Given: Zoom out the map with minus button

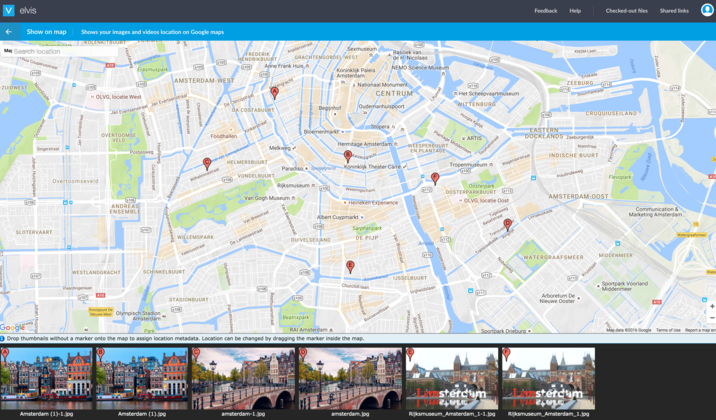Looking at the screenshot, I should tap(712, 318).
